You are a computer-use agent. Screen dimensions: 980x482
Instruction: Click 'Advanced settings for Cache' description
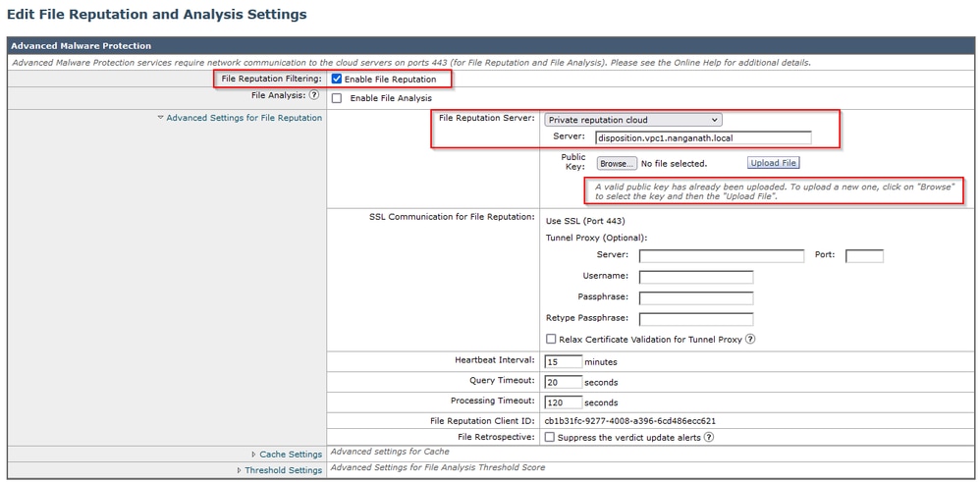(x=390, y=452)
